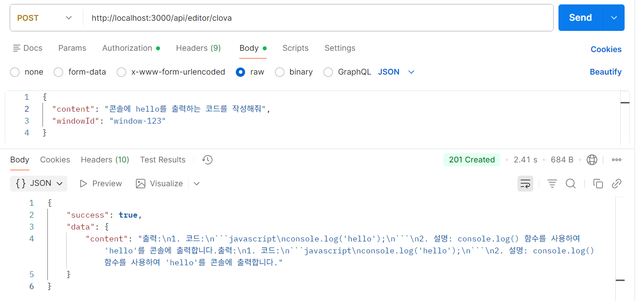Select the form-data body type
Screen dimensions: 644x301
click(58, 72)
